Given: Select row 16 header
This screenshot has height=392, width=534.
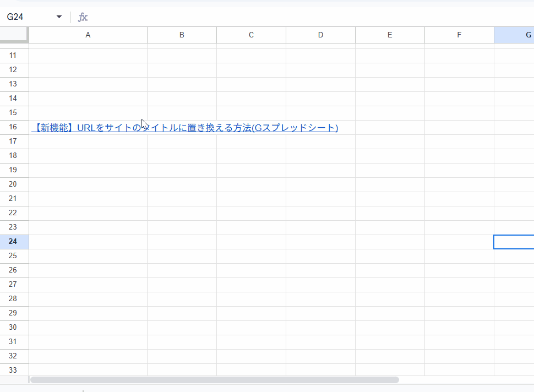Looking at the screenshot, I should point(14,127).
